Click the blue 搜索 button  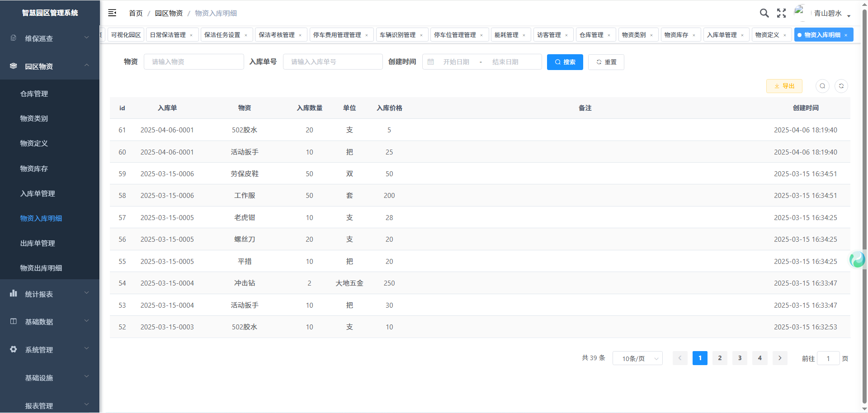click(x=565, y=62)
